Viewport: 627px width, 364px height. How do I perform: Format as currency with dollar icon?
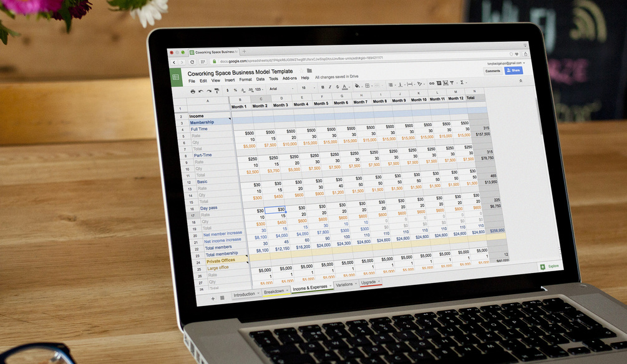[228, 91]
